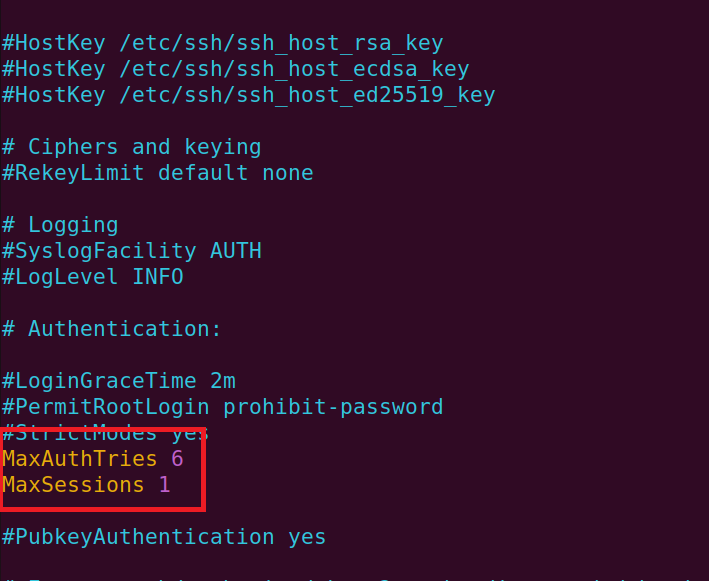The width and height of the screenshot is (709, 581).
Task: Place cursor on #SyslogFacility directive
Action: point(99,251)
